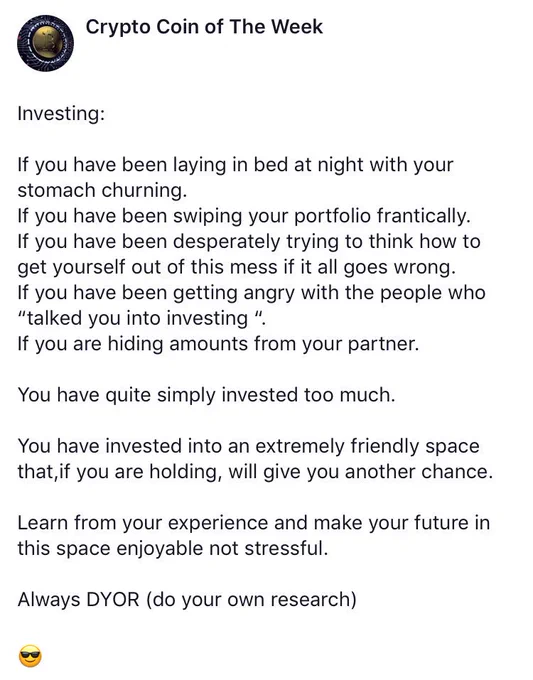Click 'will give you another chance' line
Screen dimensions: 533x680
point(255,472)
